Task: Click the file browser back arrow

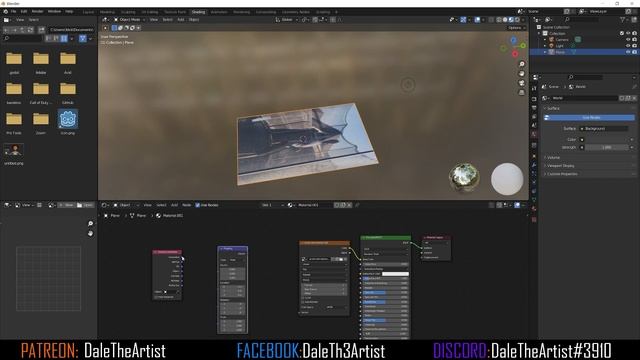Action: click(6, 30)
